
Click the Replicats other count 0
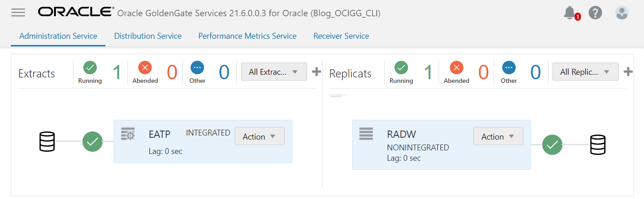(535, 72)
